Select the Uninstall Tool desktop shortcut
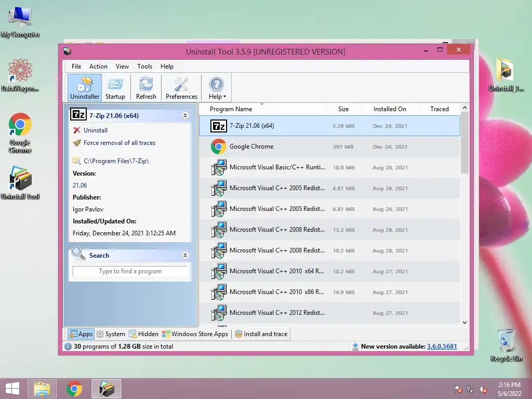Image resolution: width=532 pixels, height=399 pixels. coord(20,182)
